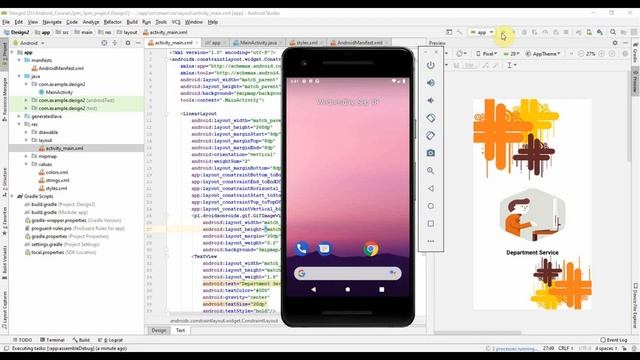Open Terminal tool window
The image size is (640, 360).
tap(52, 340)
